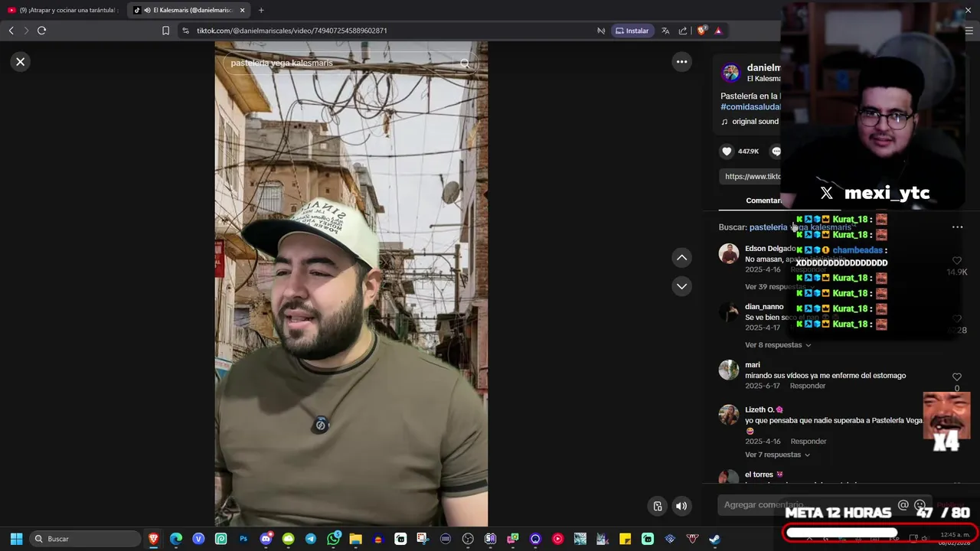The width and height of the screenshot is (980, 551).
Task: Open comments section more options
Action: click(x=957, y=227)
